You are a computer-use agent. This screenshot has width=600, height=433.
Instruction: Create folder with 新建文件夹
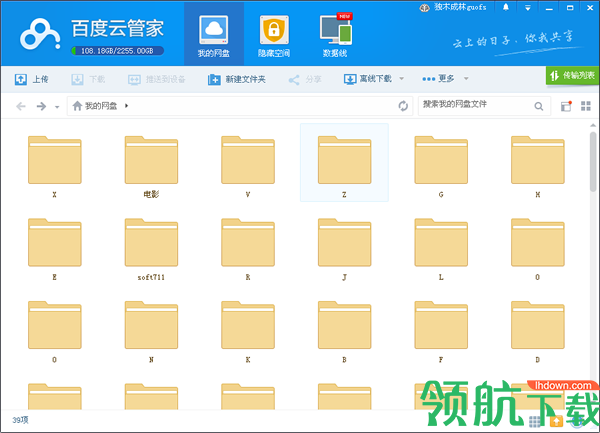pos(236,79)
